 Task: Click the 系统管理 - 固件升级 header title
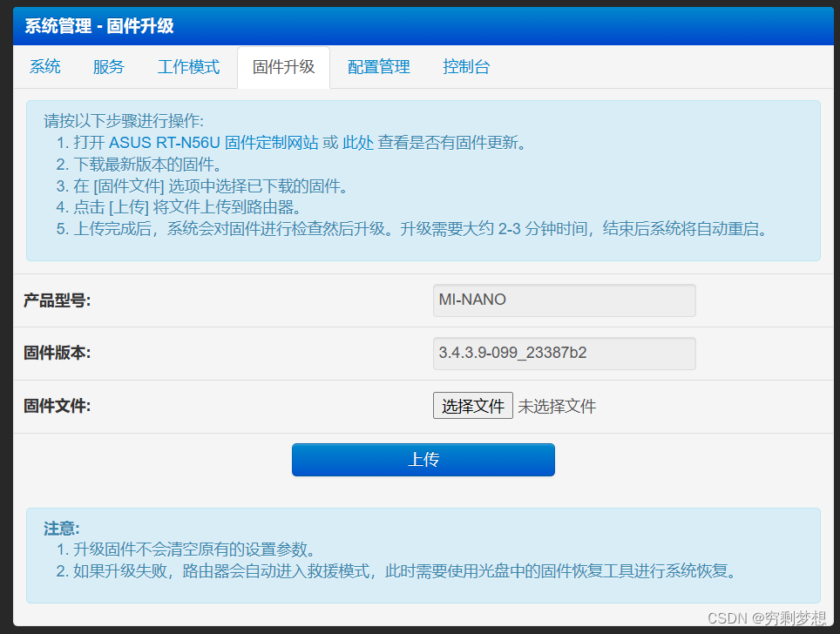pyautogui.click(x=99, y=26)
